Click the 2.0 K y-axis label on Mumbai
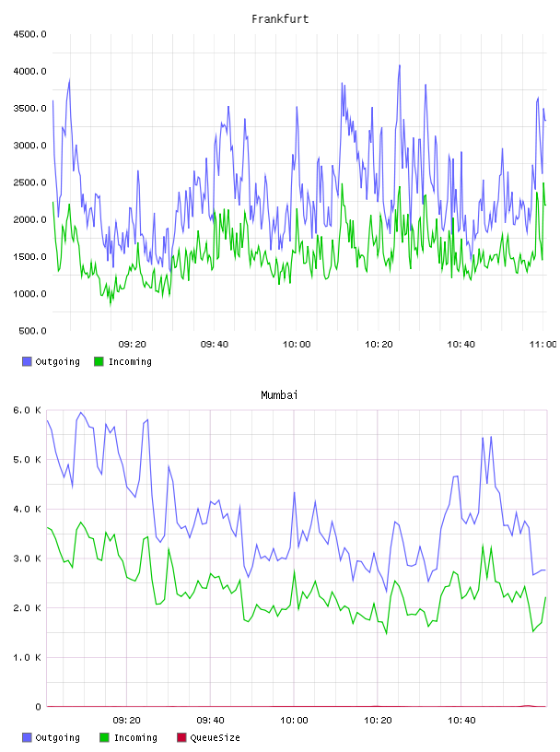The height and width of the screenshot is (752, 560). (x=27, y=608)
